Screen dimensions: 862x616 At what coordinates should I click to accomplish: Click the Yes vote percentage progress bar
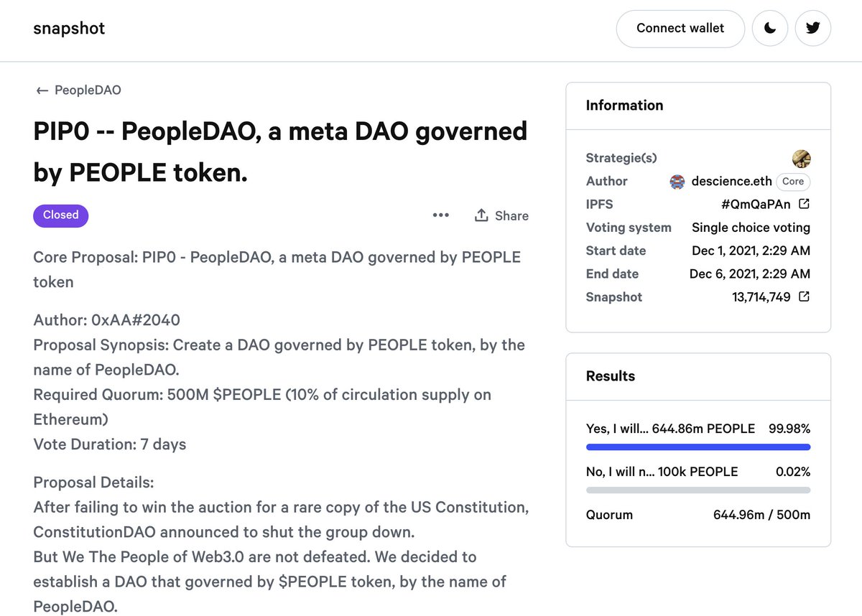698,447
